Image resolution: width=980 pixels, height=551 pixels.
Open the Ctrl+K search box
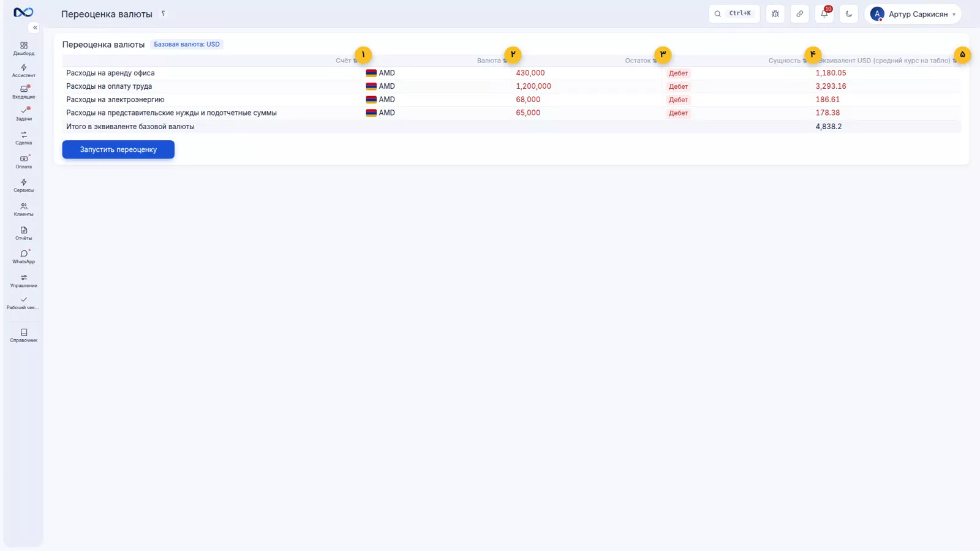coord(734,13)
